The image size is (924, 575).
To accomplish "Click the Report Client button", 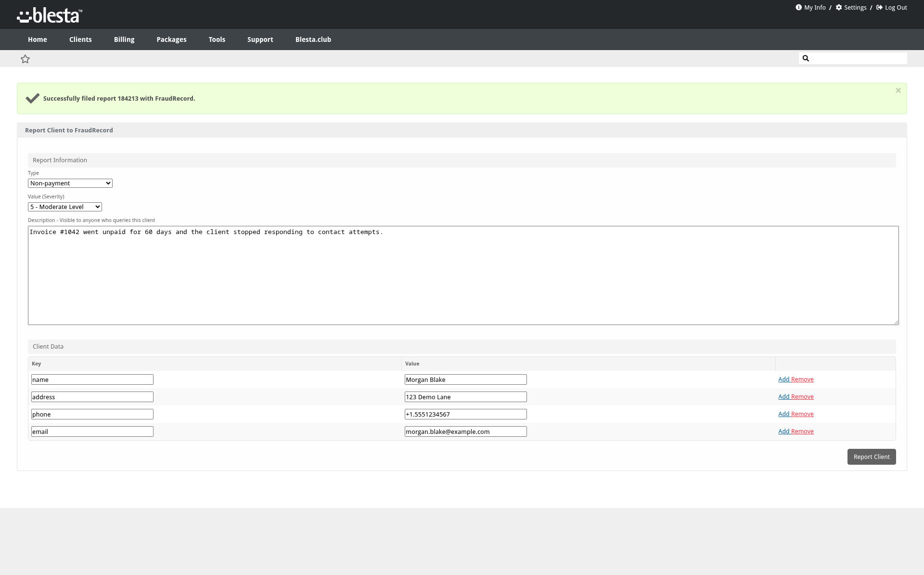I will [872, 457].
